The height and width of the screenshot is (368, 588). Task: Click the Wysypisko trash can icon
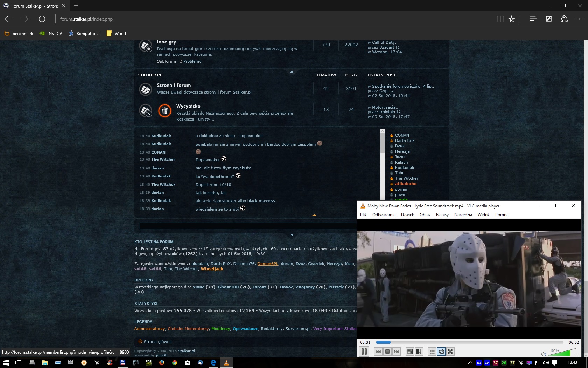(164, 111)
